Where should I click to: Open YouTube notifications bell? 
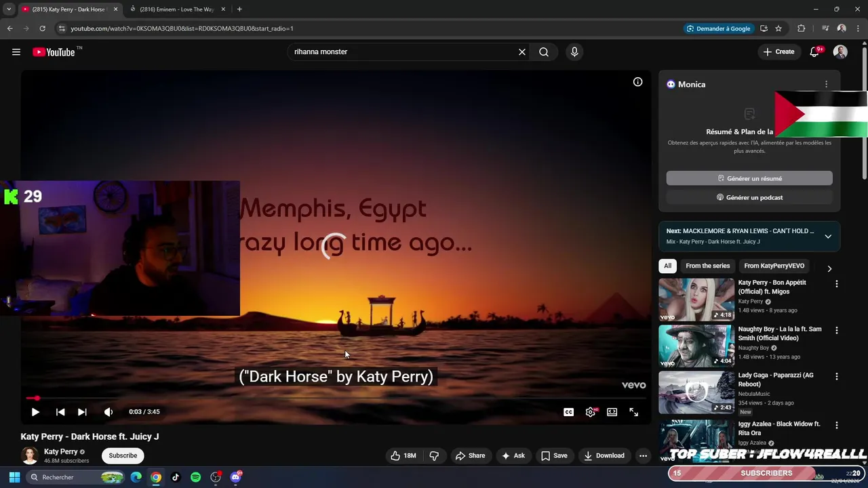814,52
